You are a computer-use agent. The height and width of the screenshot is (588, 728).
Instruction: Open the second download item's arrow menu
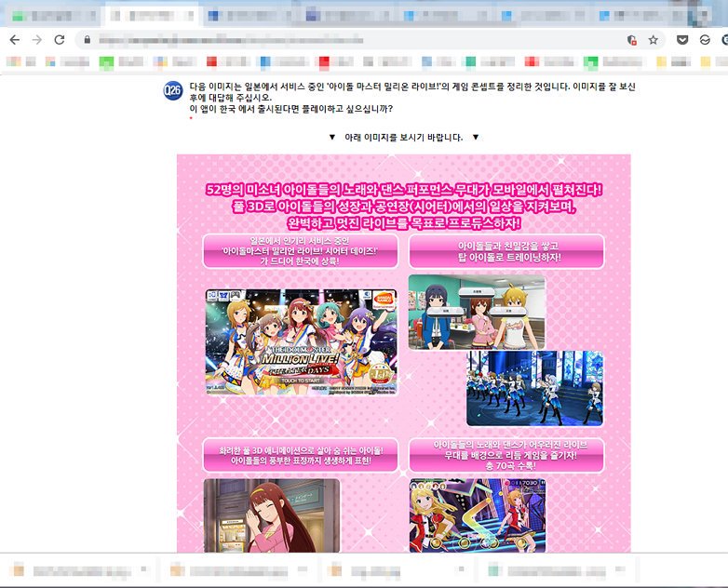(304, 568)
